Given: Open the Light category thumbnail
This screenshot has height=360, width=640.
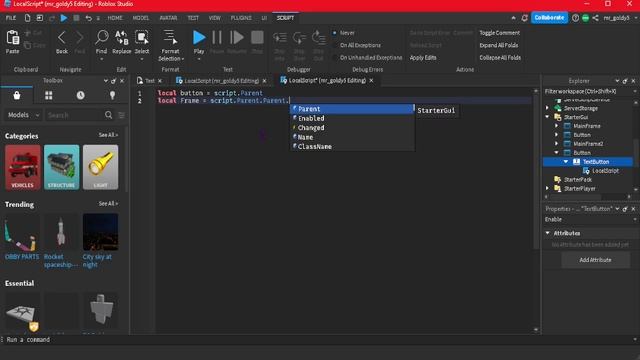Looking at the screenshot, I should (100, 167).
